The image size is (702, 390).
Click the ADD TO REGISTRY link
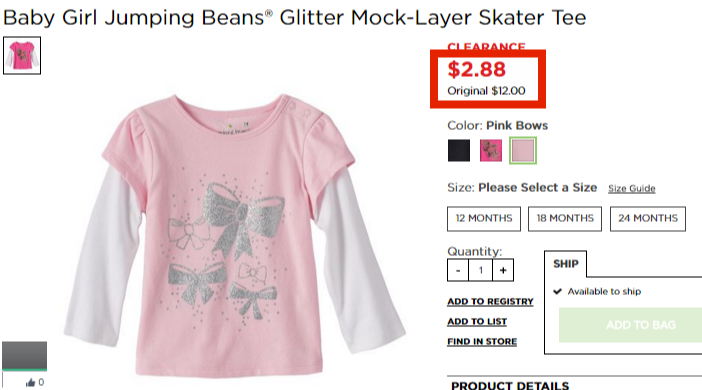[x=490, y=302]
